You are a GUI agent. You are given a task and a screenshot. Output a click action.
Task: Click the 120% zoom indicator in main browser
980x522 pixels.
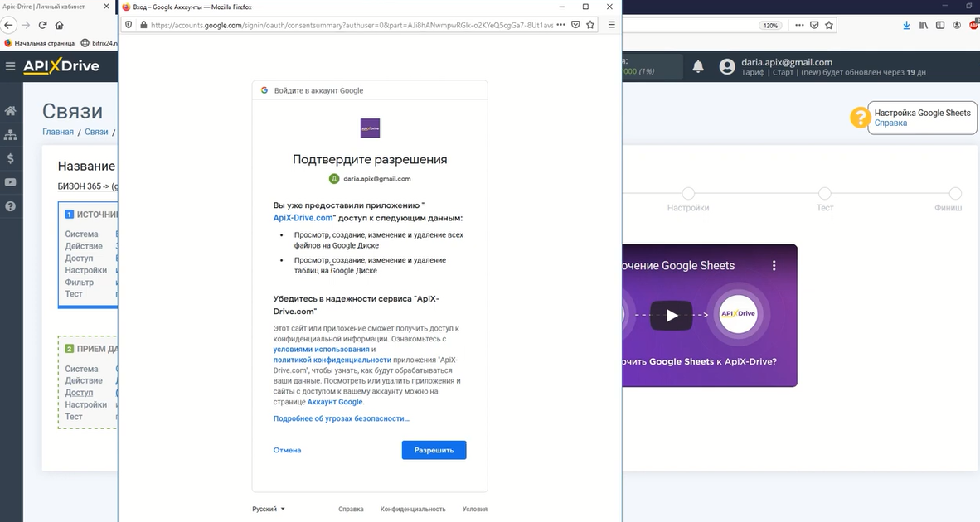[x=770, y=25]
